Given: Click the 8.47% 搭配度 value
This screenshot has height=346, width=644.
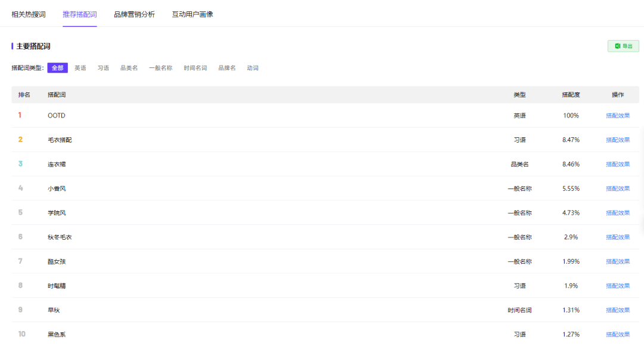Looking at the screenshot, I should [571, 140].
